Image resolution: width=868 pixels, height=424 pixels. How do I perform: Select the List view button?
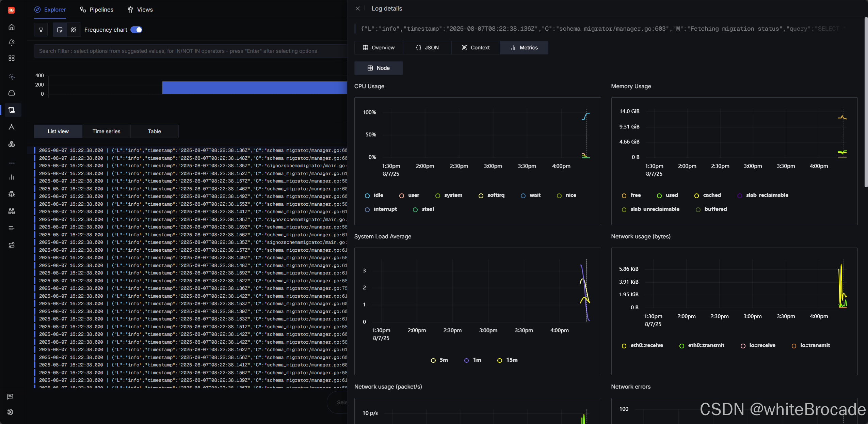point(58,131)
